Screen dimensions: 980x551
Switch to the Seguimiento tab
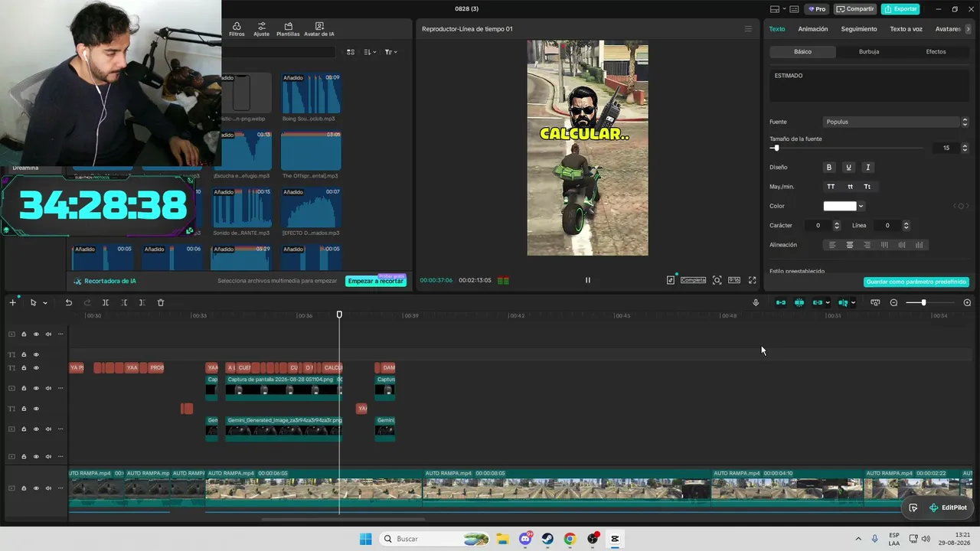(x=859, y=29)
